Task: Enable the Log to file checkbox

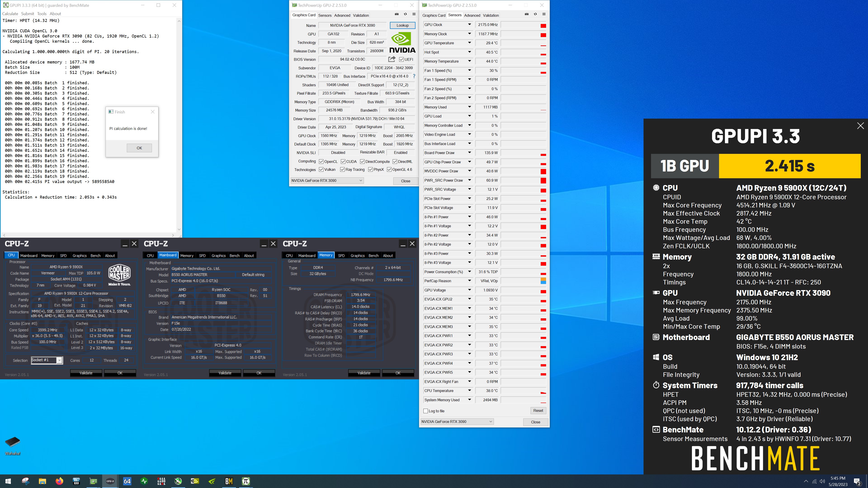Action: click(x=426, y=411)
